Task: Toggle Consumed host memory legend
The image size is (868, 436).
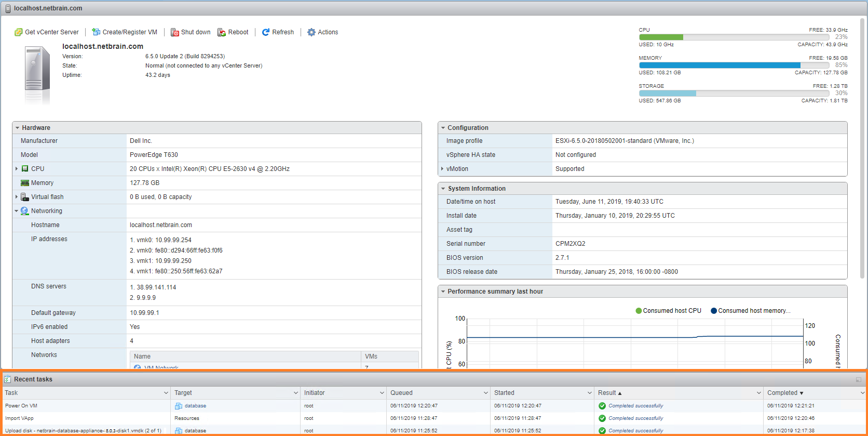Action: click(751, 311)
